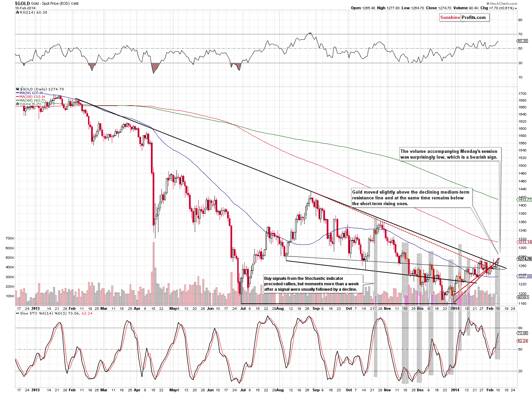532x393 pixels.
Task: Select the 'Gold - Spot Price (EOD)' subtitle
Action: click(50, 3)
